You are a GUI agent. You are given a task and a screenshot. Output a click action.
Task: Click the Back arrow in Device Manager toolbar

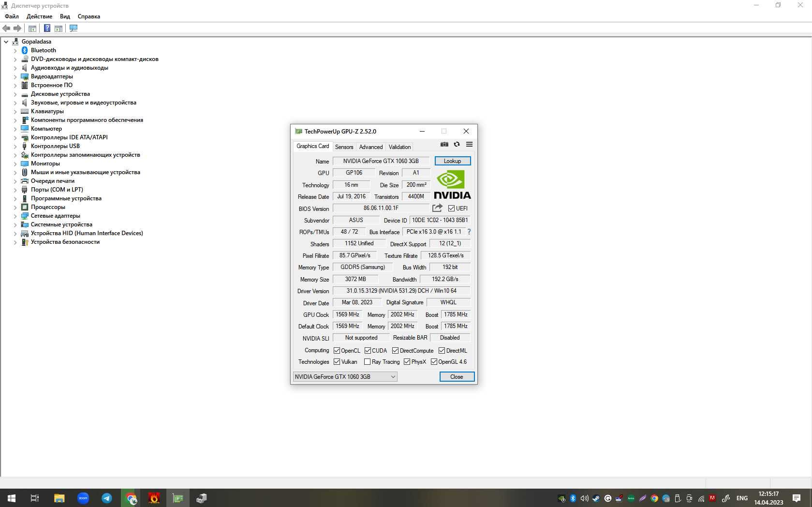click(x=6, y=29)
